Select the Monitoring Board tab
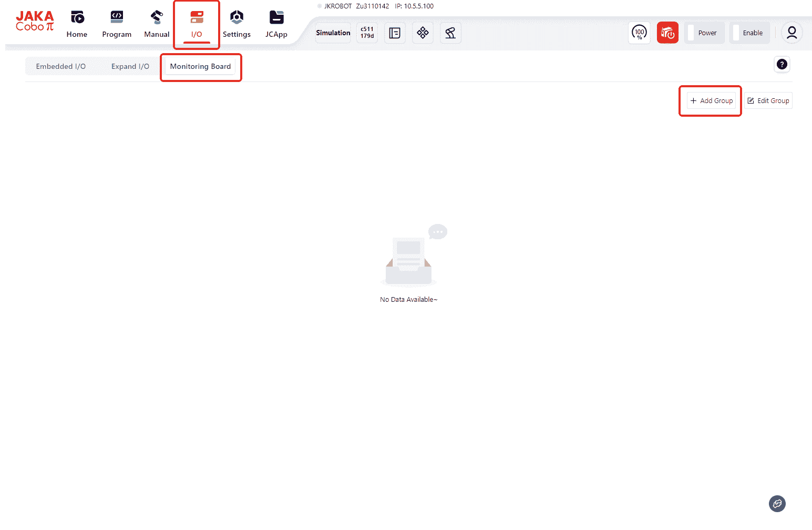 200,67
